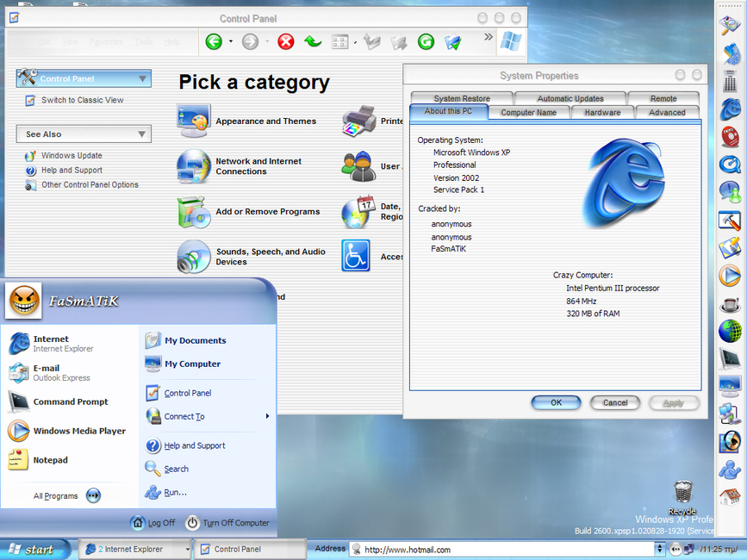
Task: Switch to the System Restore tab
Action: click(462, 98)
